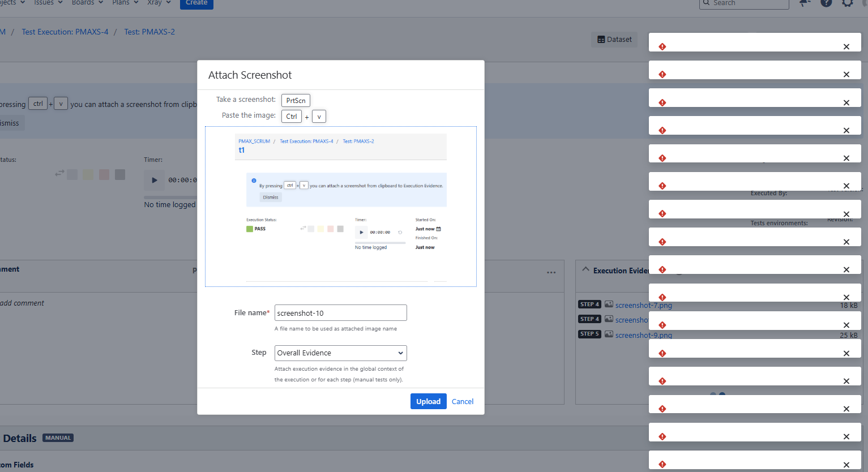The height and width of the screenshot is (472, 868).
Task: Click the table icon on Dataset button
Action: coord(601,40)
